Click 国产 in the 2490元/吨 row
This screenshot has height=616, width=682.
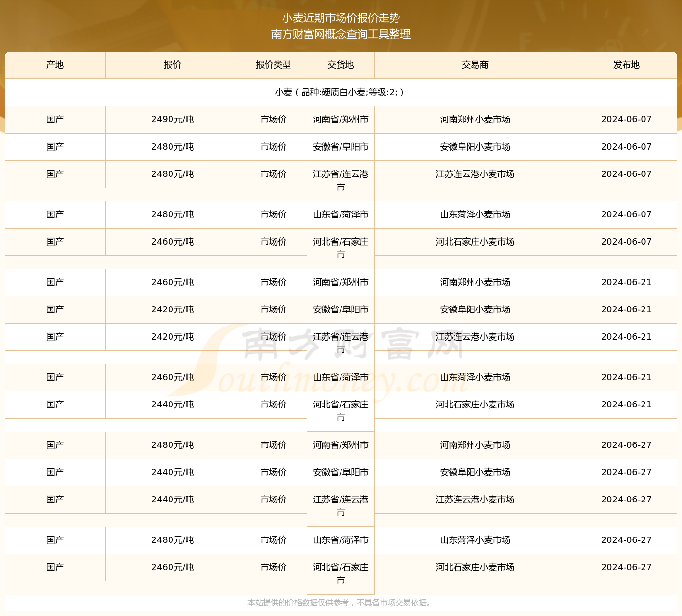coord(55,119)
